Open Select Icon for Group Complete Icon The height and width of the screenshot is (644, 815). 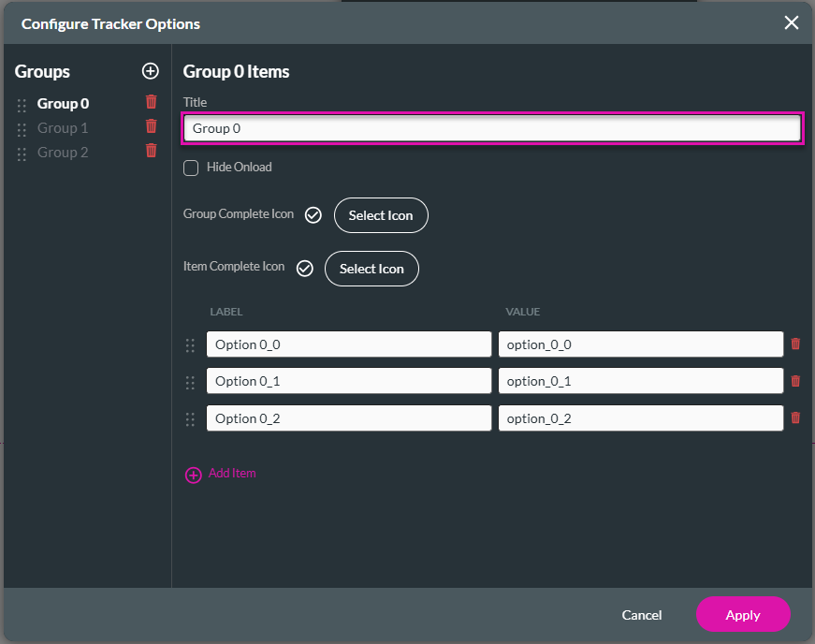point(381,215)
